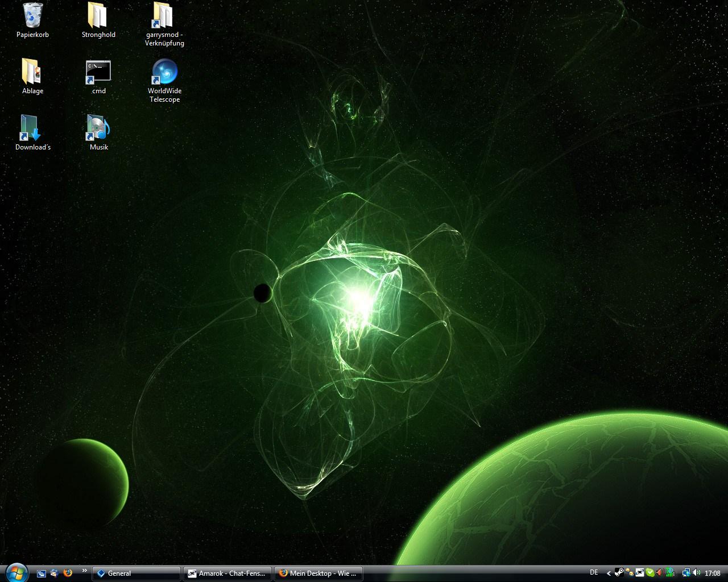Click the speaker volume tray icon
728x582 pixels.
pyautogui.click(x=697, y=573)
